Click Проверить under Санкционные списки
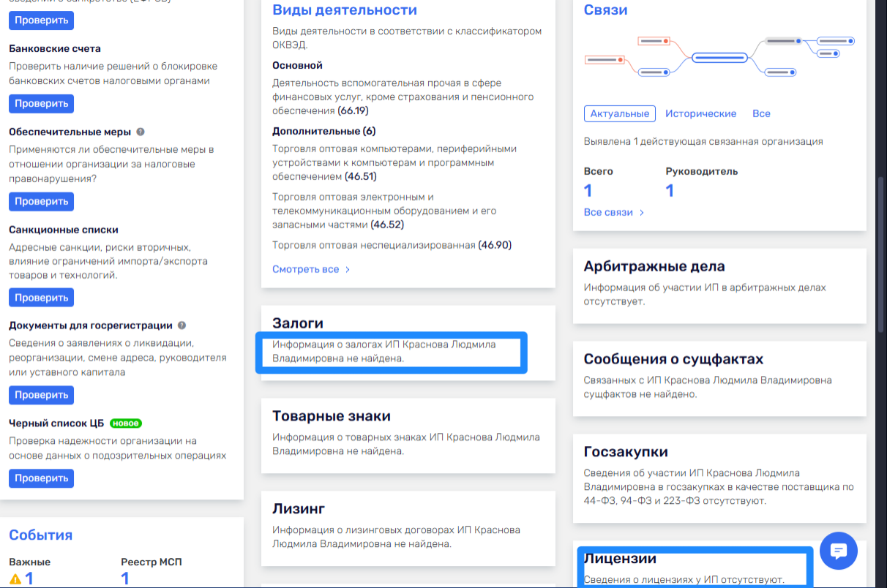 [42, 298]
